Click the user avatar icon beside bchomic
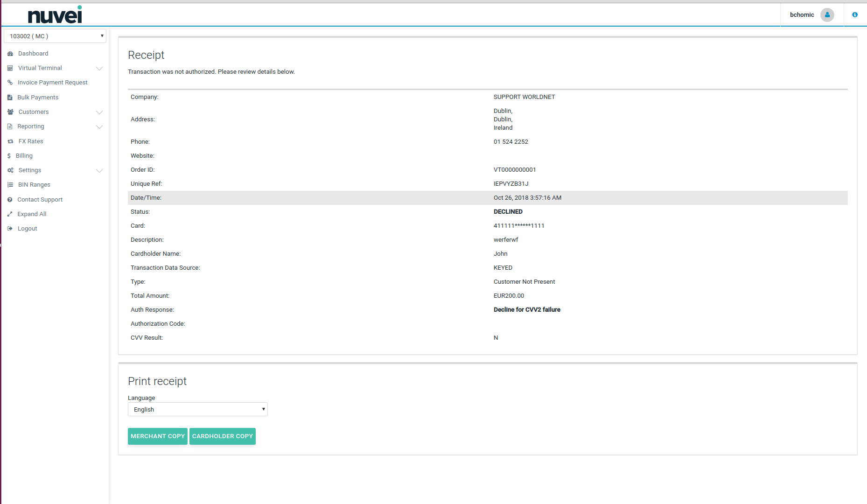867x504 pixels. tap(827, 15)
